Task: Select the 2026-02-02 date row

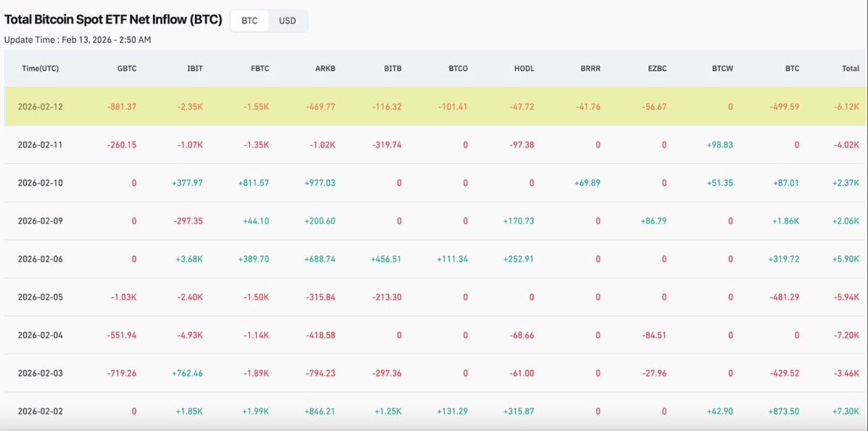Action: point(434,411)
